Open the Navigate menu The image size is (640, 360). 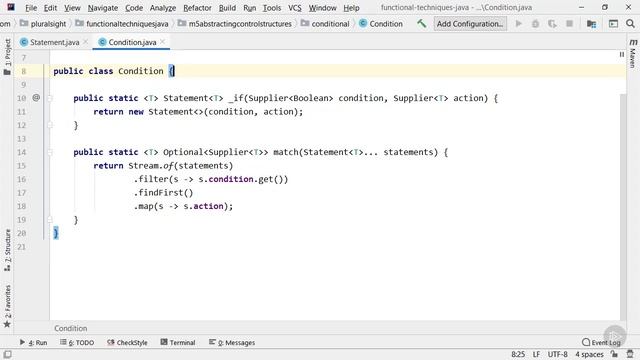tap(102, 8)
